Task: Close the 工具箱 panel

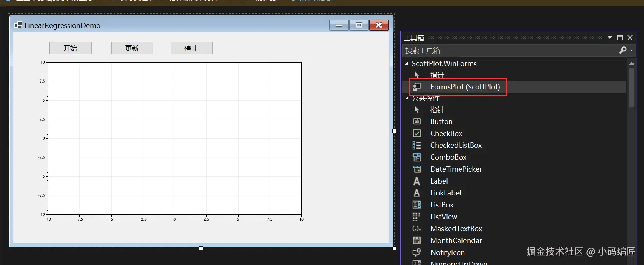Action: (x=630, y=38)
